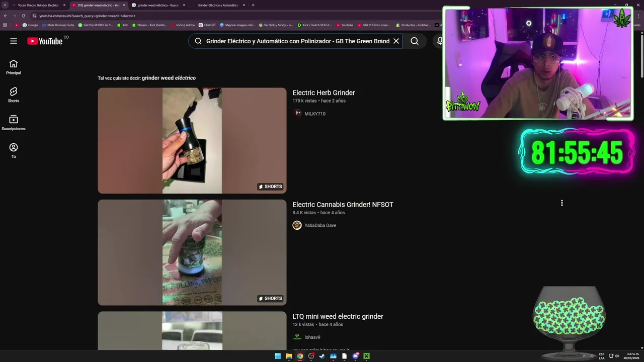
Task: Open the YouTube bookmark
Action: (345, 25)
